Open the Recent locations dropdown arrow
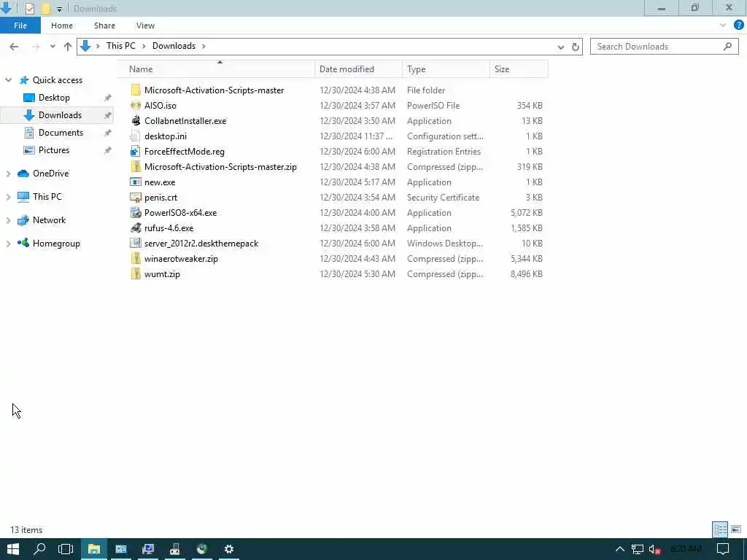Screen dimensions: 747x560 click(x=53, y=47)
